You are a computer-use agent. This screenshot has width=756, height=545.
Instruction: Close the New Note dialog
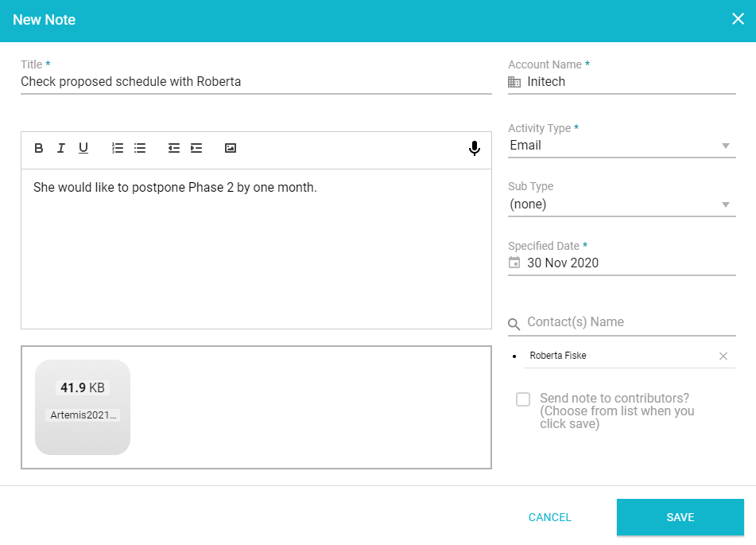[x=738, y=19]
